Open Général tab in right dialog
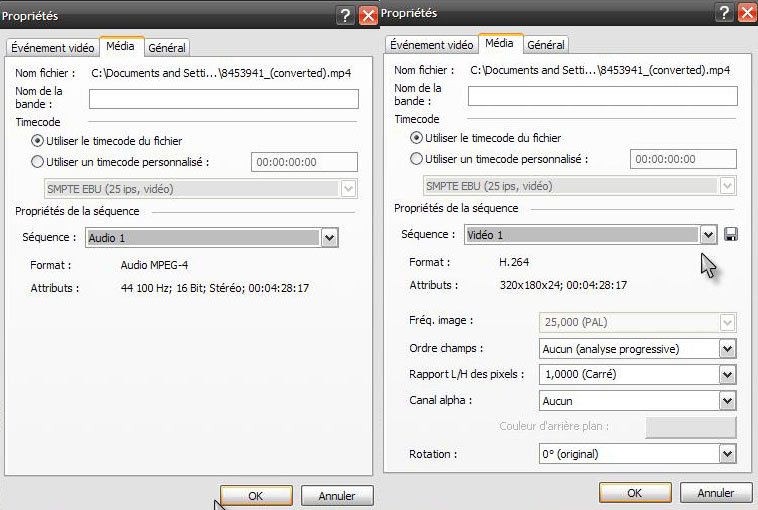This screenshot has width=758, height=510. [546, 45]
